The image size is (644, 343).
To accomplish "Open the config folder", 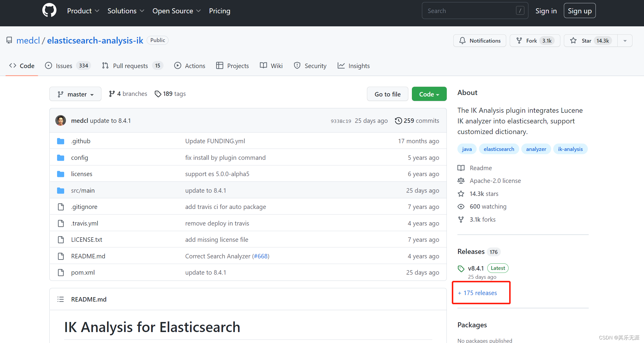I will tap(80, 158).
